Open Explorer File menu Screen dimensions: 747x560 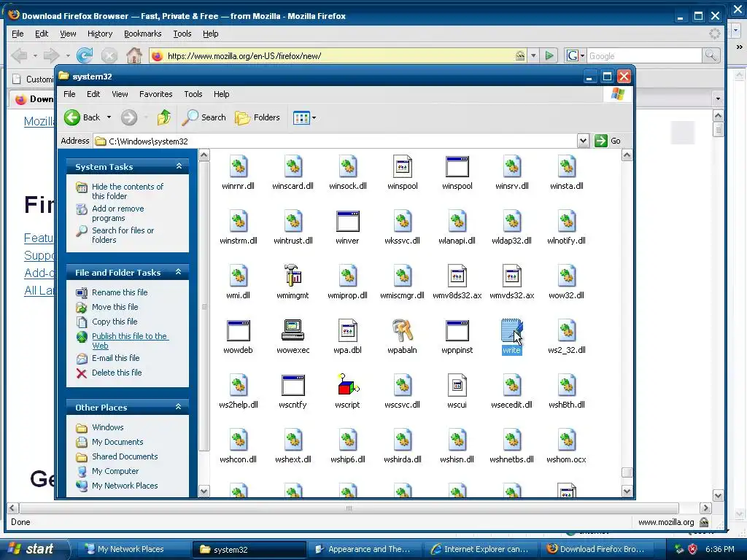click(69, 94)
